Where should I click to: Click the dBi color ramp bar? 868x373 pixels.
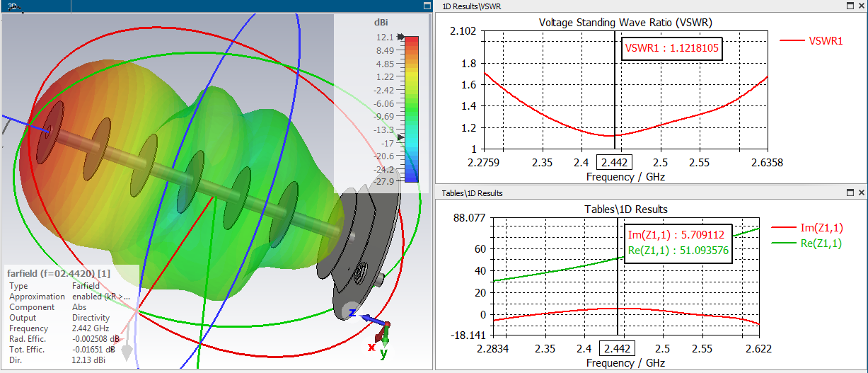(412, 110)
